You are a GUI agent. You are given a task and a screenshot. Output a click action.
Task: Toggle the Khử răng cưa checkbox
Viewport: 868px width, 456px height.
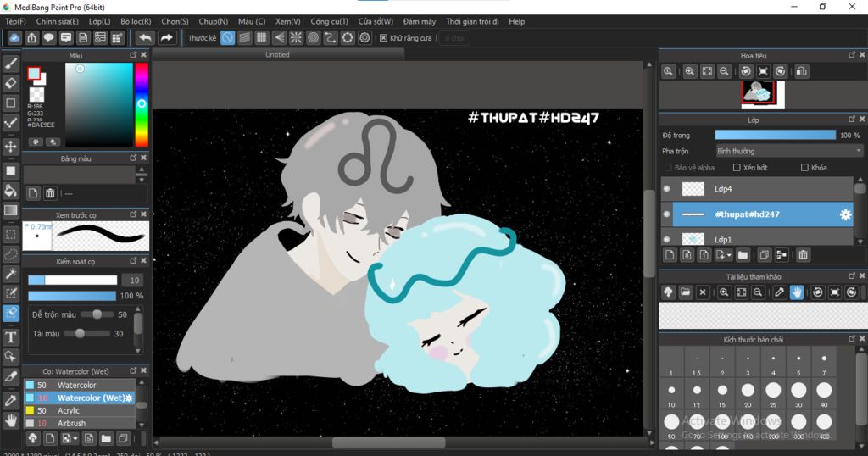point(383,37)
